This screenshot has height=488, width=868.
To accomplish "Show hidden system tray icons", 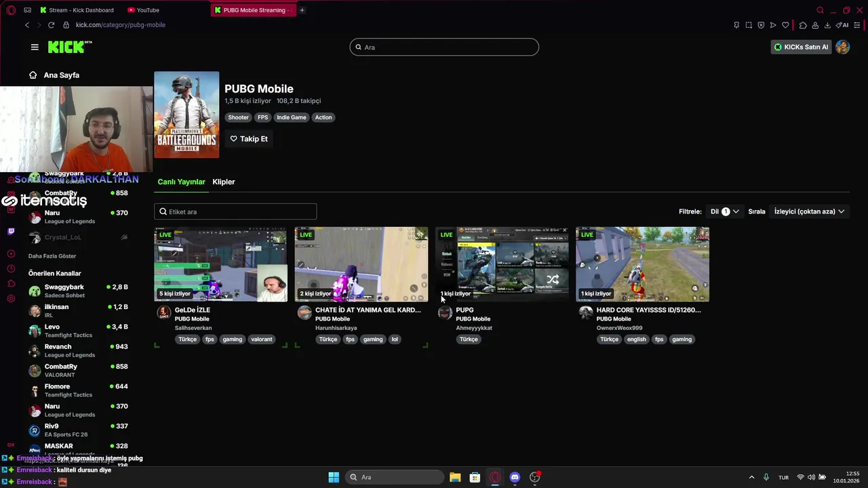I will point(751,477).
